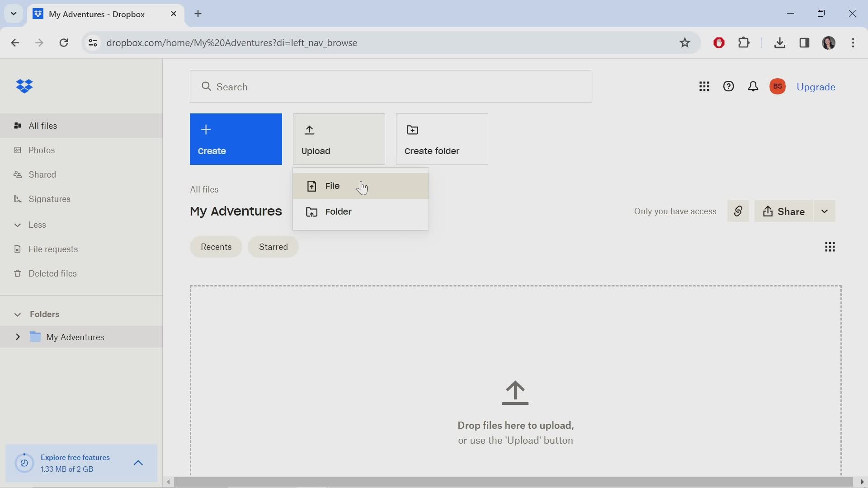Click the Explore free features link

(75, 458)
